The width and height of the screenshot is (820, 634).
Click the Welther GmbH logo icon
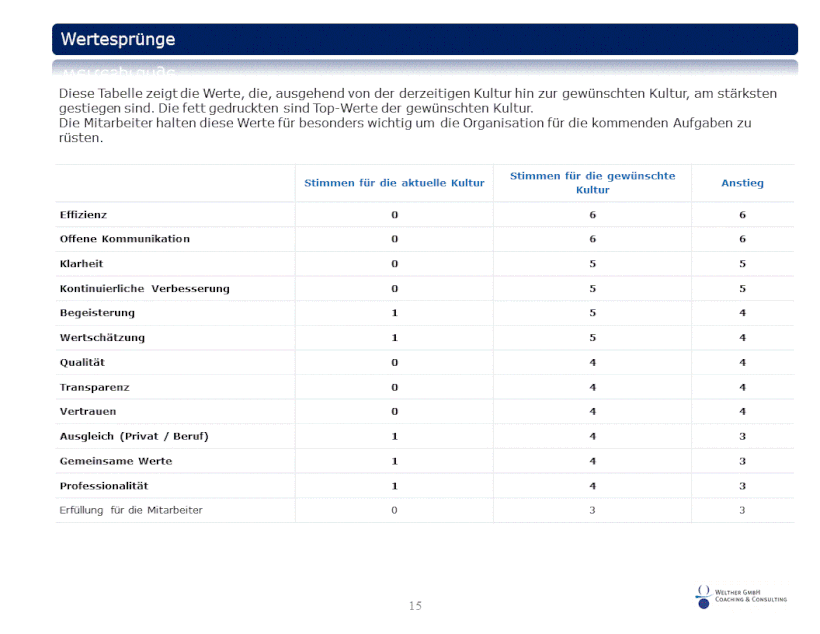pyautogui.click(x=703, y=597)
